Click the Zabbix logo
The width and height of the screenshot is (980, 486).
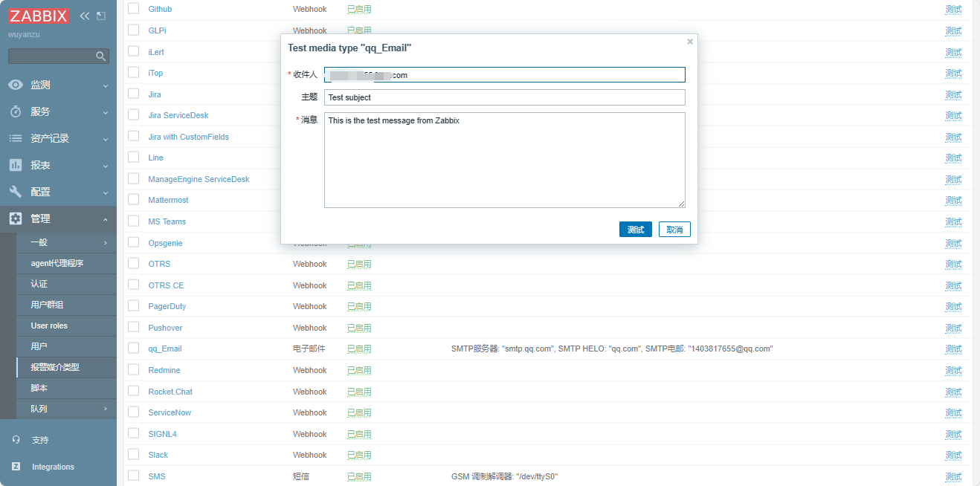39,16
